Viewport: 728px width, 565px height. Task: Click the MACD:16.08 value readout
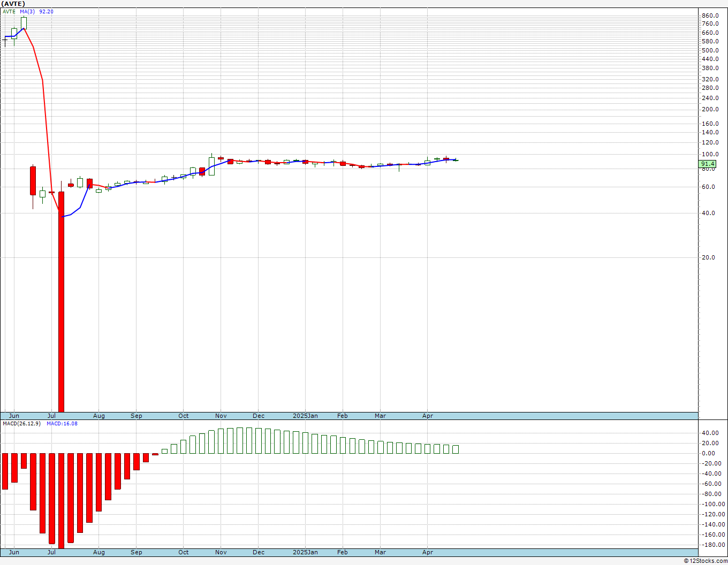62,423
